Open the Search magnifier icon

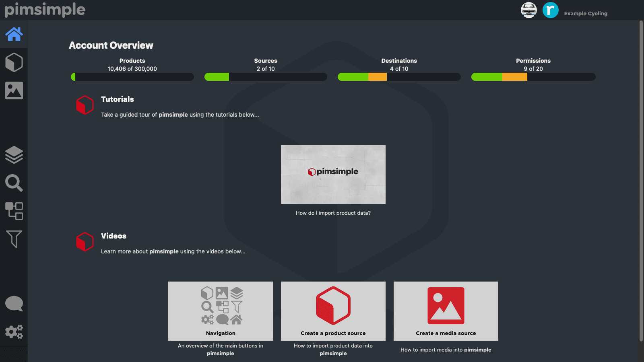point(14,183)
